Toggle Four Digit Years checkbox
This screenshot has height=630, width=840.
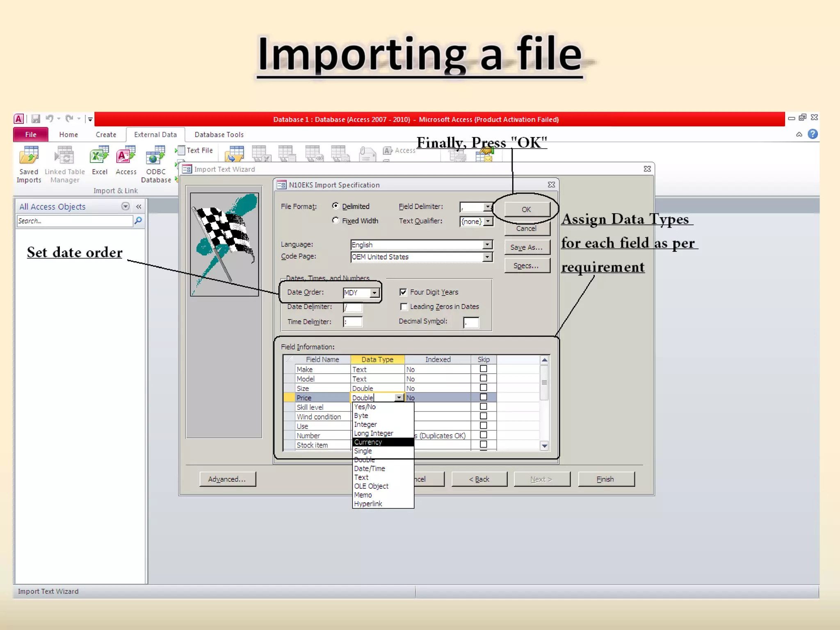403,292
